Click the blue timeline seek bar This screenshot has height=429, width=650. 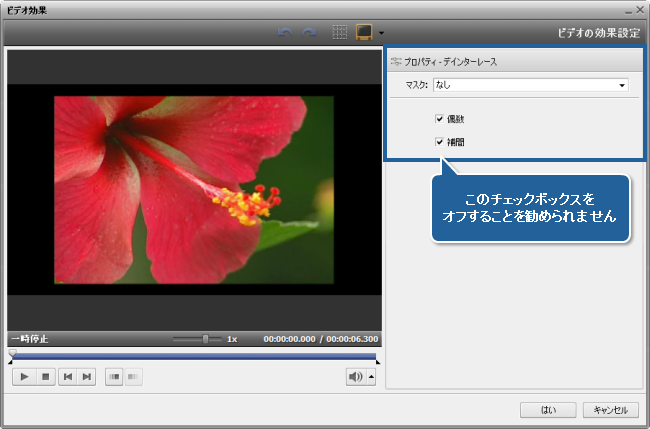[193, 355]
